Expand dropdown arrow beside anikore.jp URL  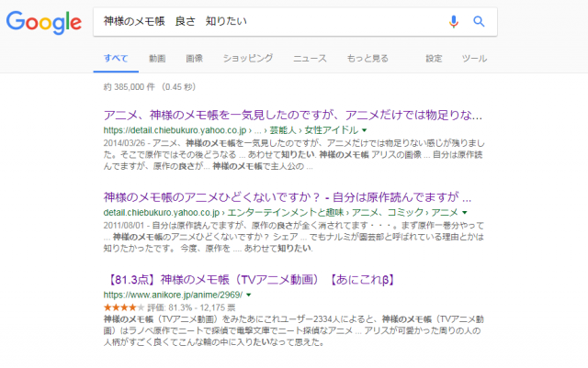(x=248, y=295)
